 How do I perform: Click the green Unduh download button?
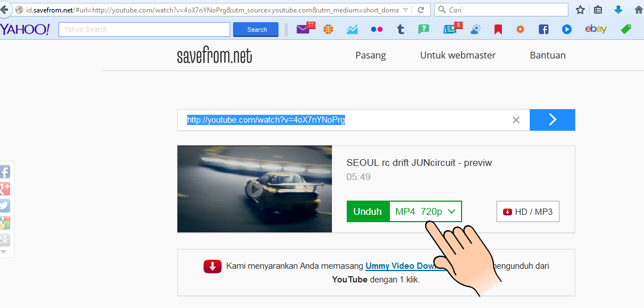point(368,211)
